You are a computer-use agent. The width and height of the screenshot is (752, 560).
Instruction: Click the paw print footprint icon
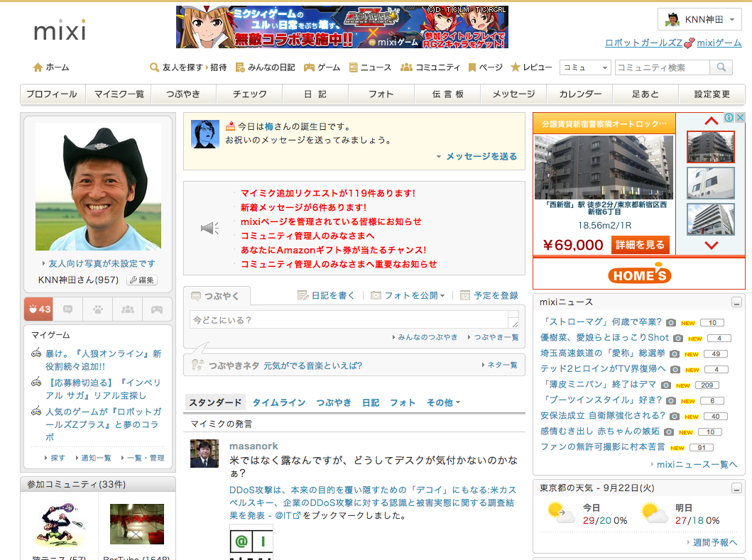tap(98, 309)
